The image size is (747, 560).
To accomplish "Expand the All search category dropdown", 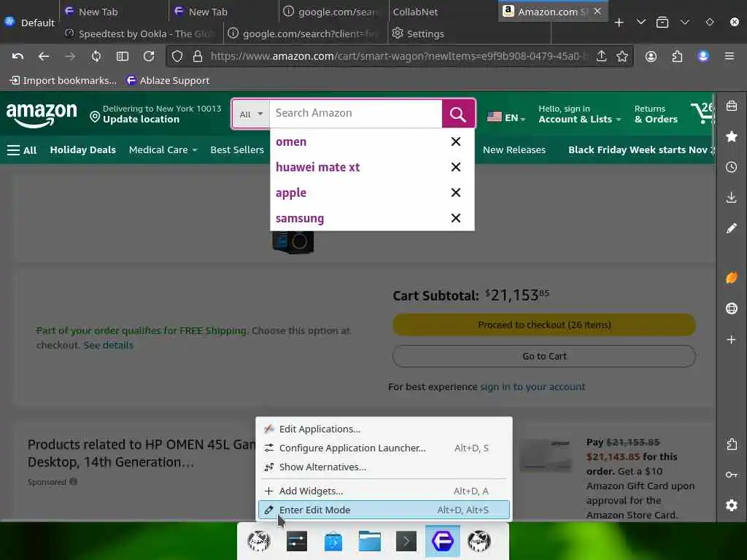I will click(251, 114).
